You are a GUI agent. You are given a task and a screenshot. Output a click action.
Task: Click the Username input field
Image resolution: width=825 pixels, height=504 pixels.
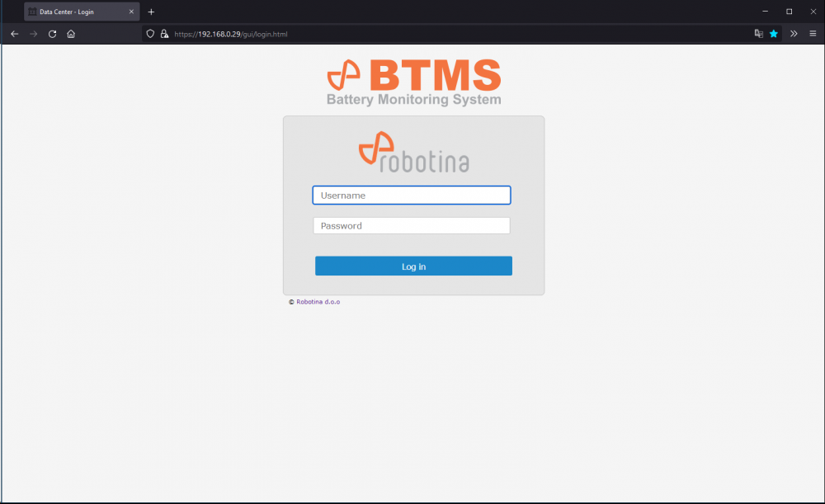tap(412, 195)
